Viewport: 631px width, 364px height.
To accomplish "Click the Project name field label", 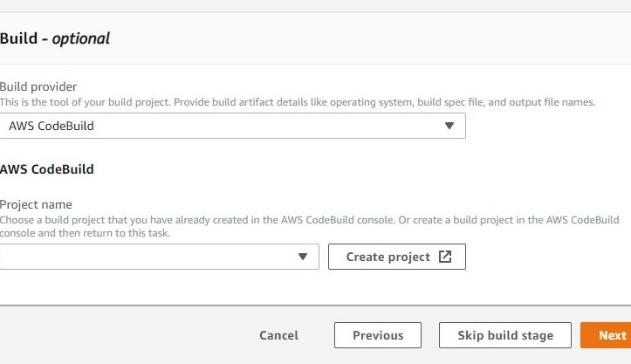I will click(x=36, y=204).
